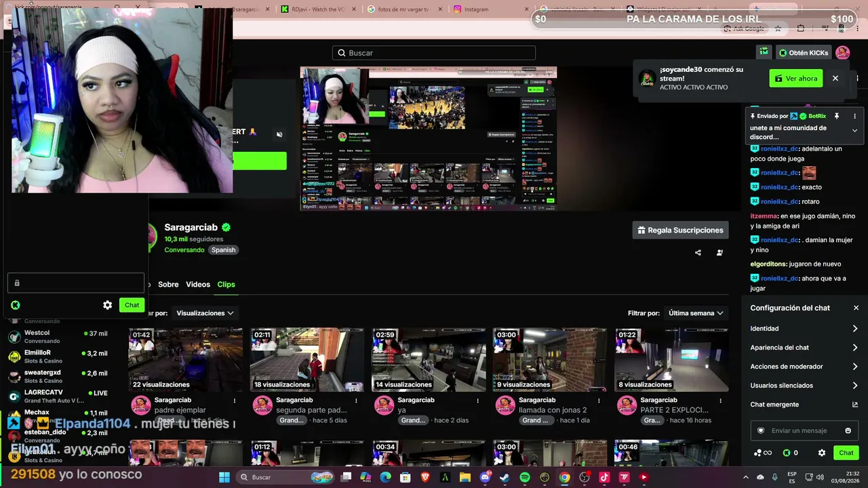Open the Última semana filter dropdown

pos(696,313)
